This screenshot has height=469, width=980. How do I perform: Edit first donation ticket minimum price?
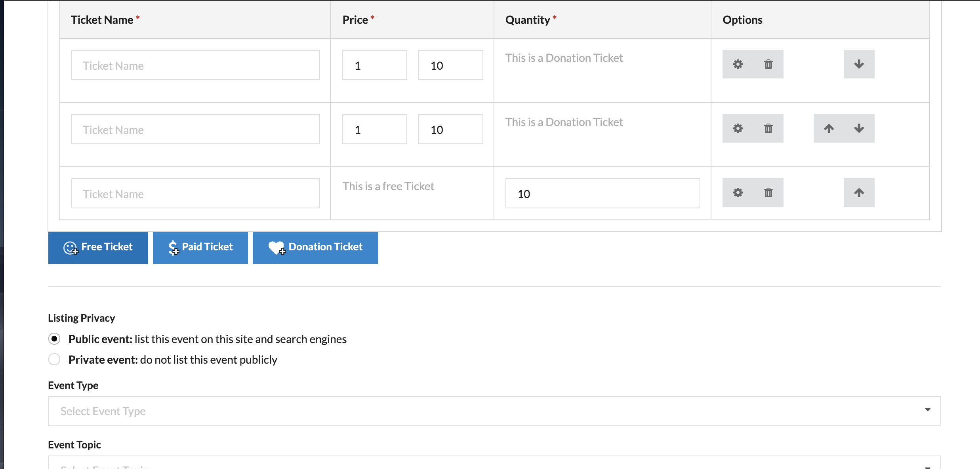(x=374, y=65)
